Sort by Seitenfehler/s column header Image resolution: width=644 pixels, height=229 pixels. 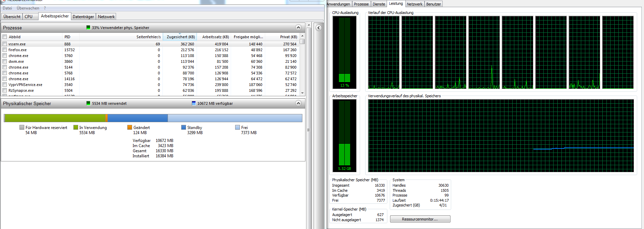coord(121,37)
